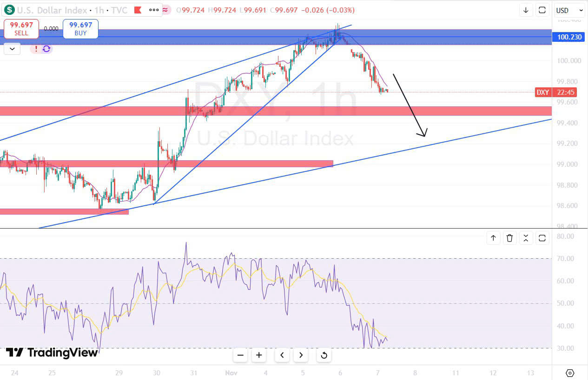Collapse the RSI indicator pane

[526, 238]
